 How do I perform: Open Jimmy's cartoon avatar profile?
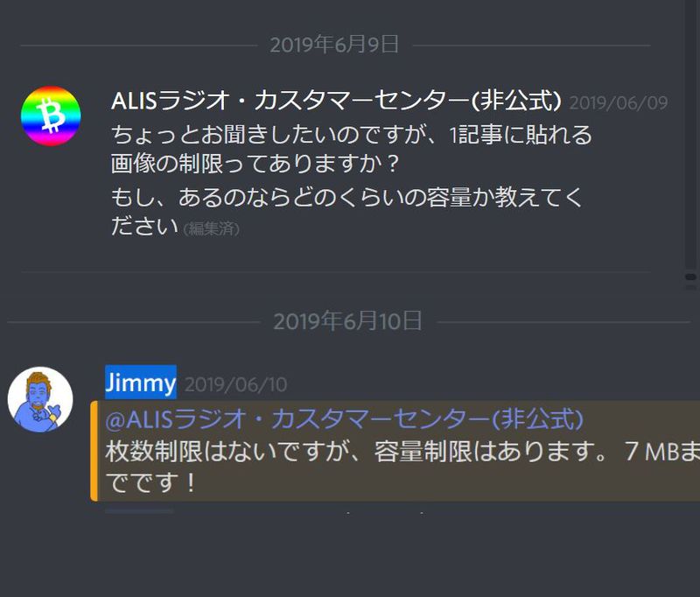pos(40,400)
